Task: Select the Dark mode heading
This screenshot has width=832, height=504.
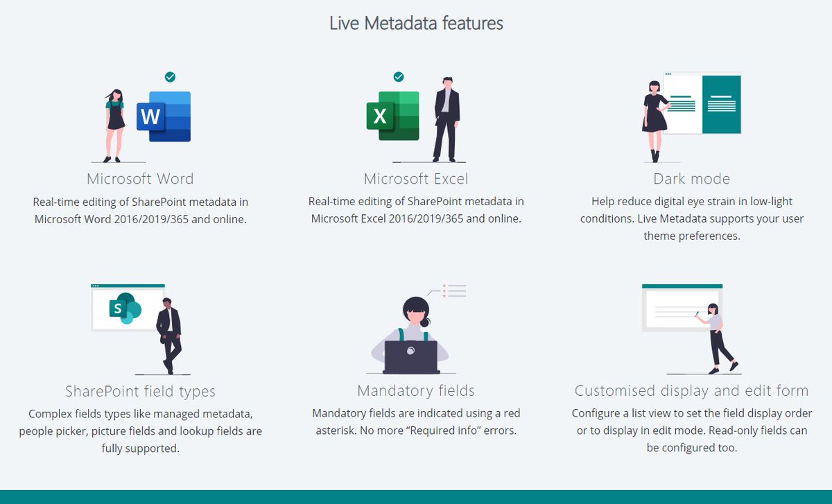Action: click(691, 179)
